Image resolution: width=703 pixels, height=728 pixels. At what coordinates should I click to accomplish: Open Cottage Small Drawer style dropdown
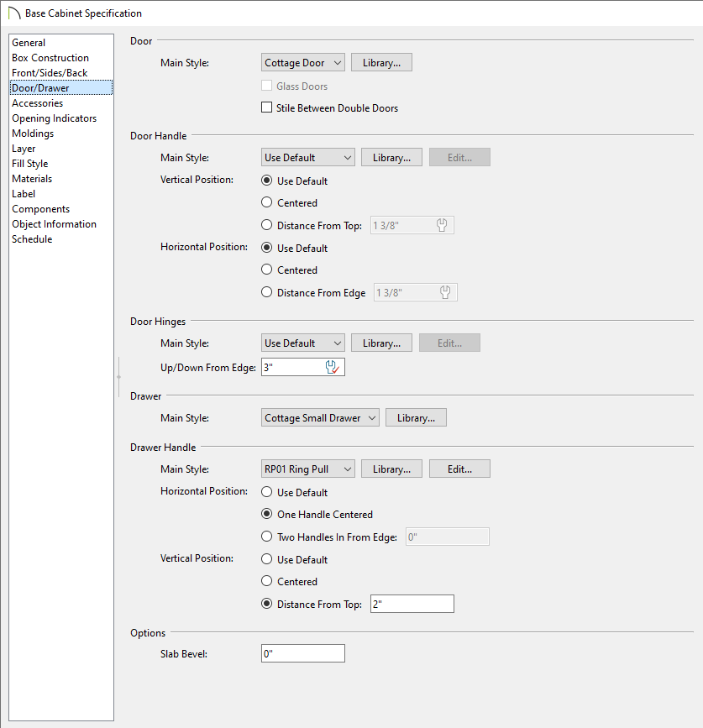click(x=320, y=418)
